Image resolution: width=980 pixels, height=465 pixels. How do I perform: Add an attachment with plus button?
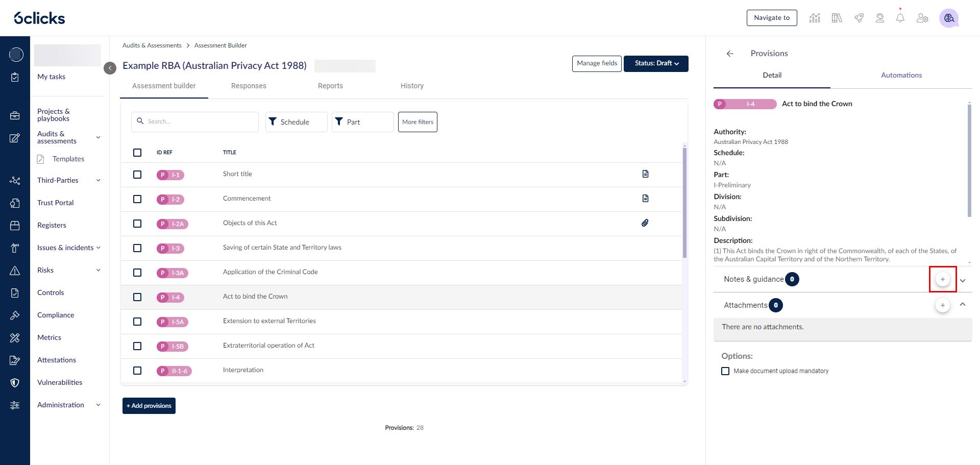click(943, 305)
